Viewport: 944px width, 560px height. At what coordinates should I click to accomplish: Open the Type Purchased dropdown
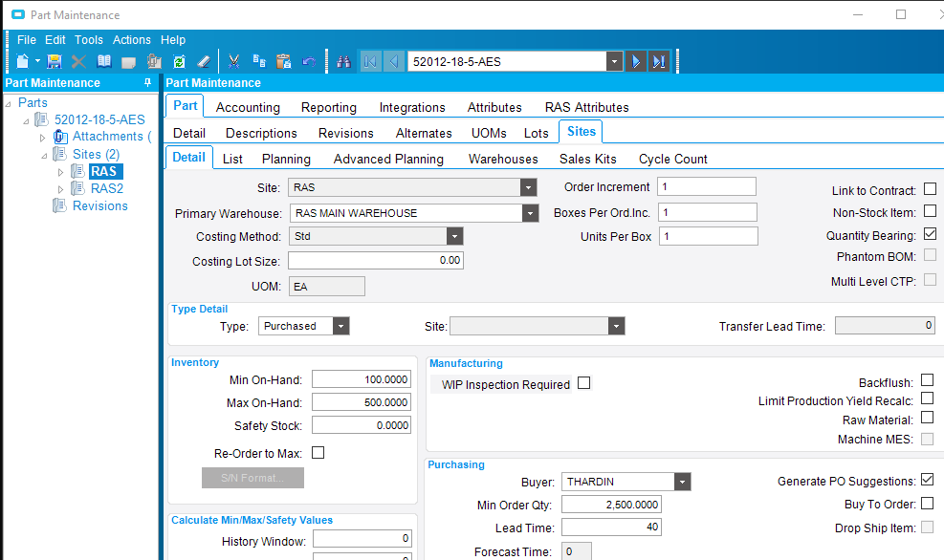click(x=340, y=326)
